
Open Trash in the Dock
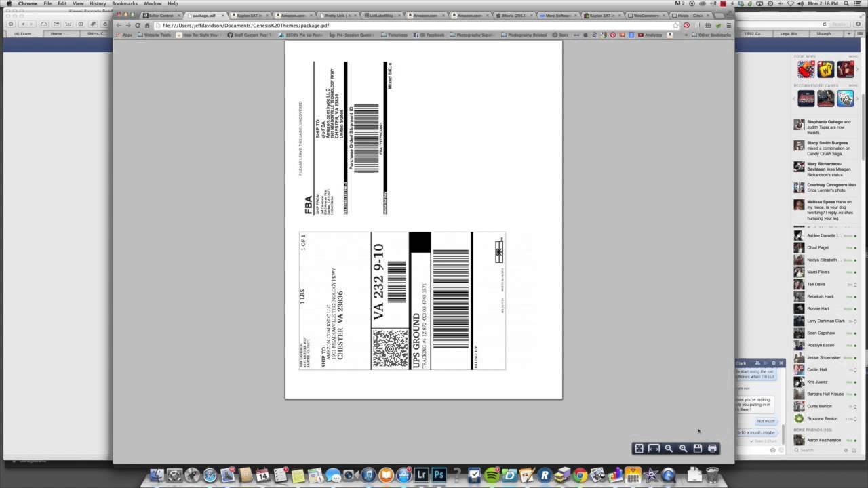point(712,476)
